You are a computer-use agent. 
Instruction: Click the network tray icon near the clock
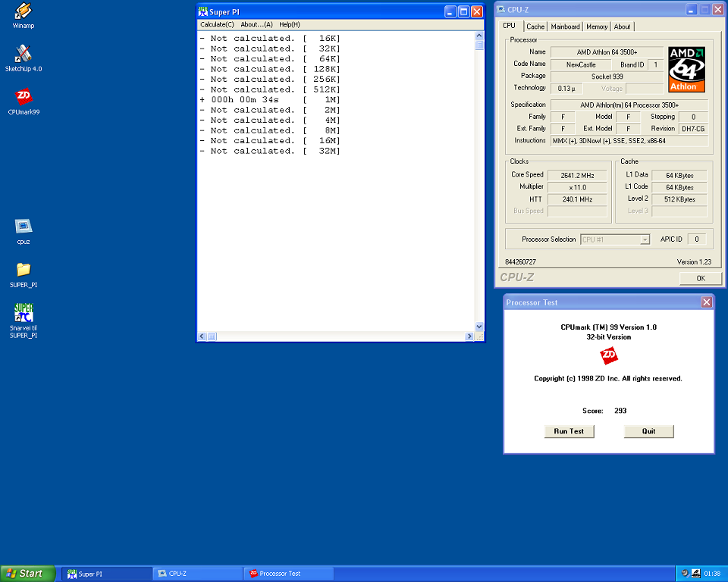[x=695, y=573]
